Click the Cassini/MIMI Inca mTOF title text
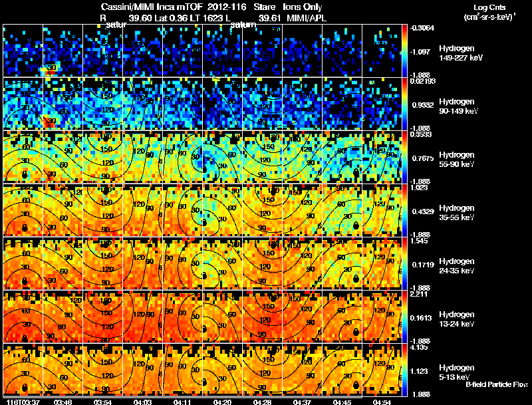This screenshot has width=532, height=405. click(151, 7)
